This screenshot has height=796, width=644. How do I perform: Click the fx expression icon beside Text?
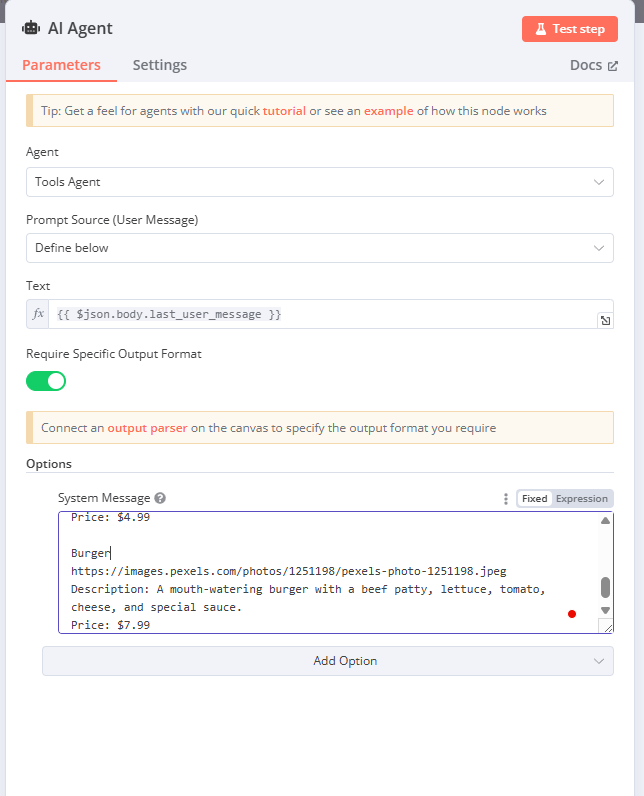(38, 314)
